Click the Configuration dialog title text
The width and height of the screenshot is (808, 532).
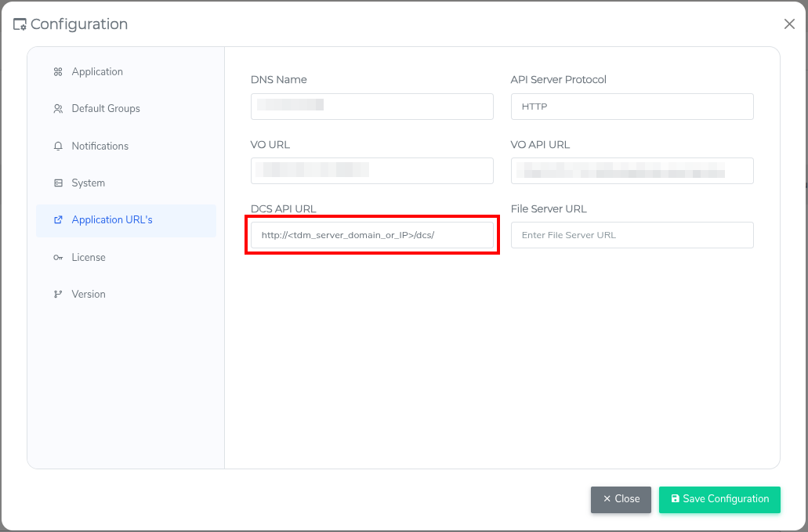click(79, 24)
